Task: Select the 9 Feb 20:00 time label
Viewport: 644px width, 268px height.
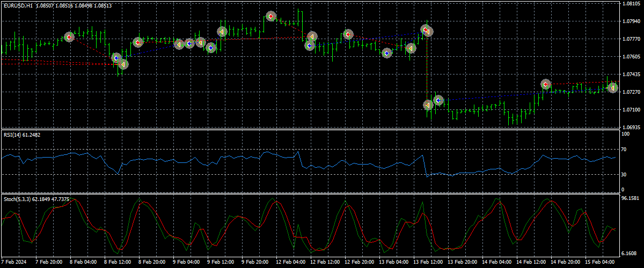Action: (x=255, y=263)
